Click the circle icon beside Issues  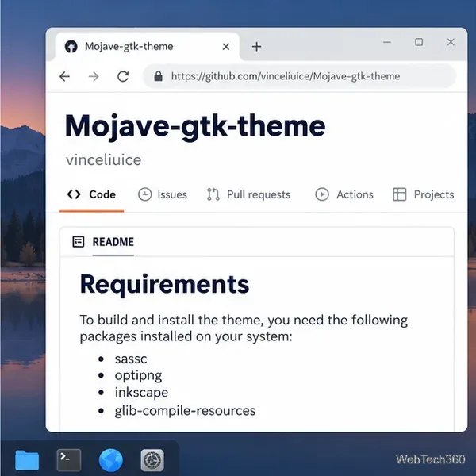click(x=145, y=194)
